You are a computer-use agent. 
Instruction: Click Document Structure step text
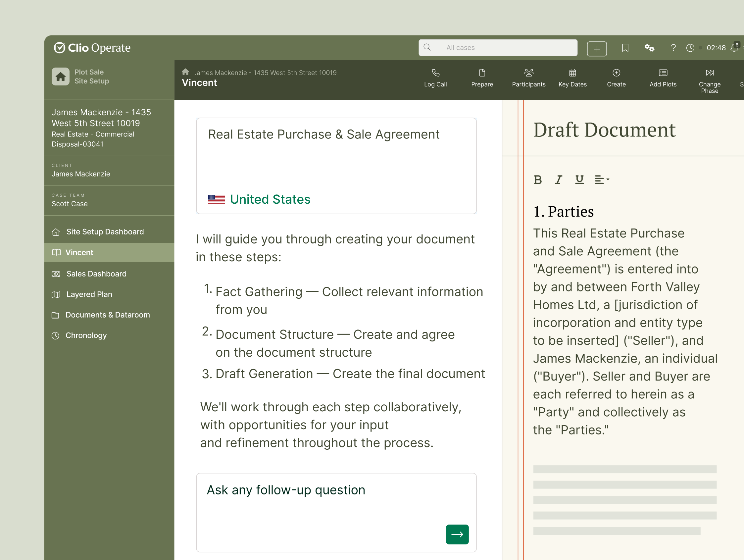335,343
